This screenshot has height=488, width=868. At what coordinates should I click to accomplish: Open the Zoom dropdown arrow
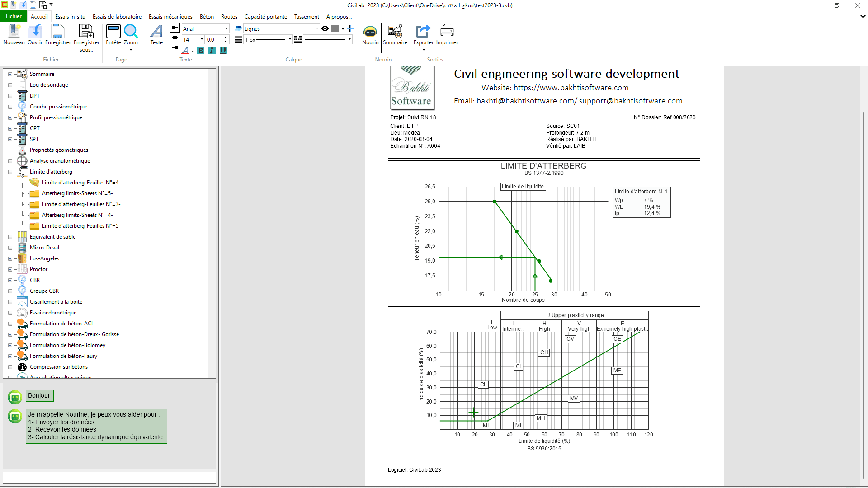click(x=131, y=50)
